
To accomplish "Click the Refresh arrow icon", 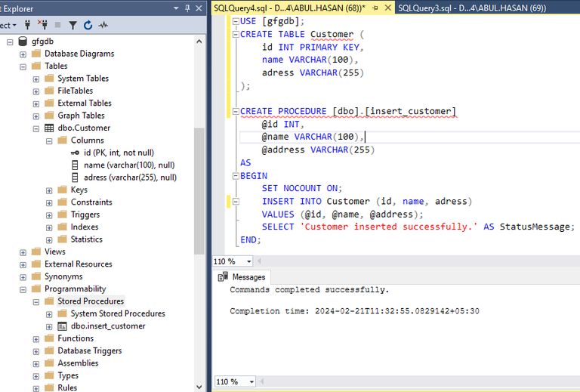I will point(88,25).
